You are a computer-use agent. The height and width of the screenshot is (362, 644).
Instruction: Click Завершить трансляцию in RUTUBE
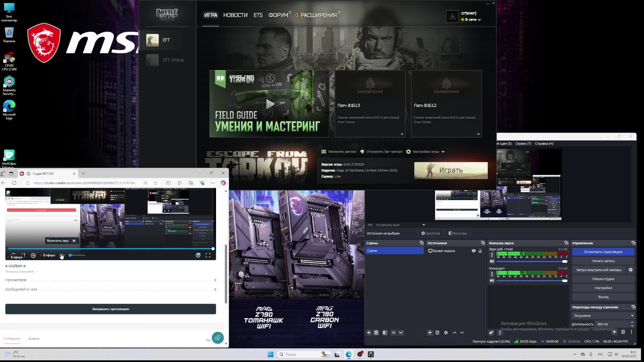click(x=110, y=309)
